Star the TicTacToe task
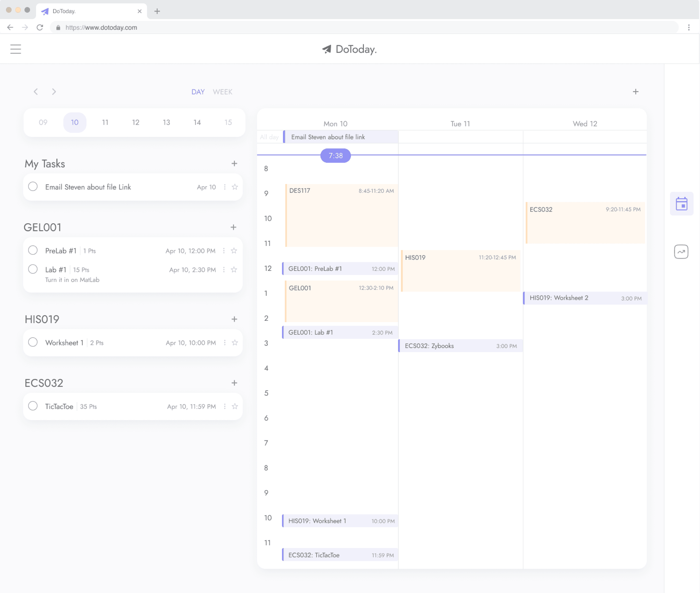 (235, 407)
